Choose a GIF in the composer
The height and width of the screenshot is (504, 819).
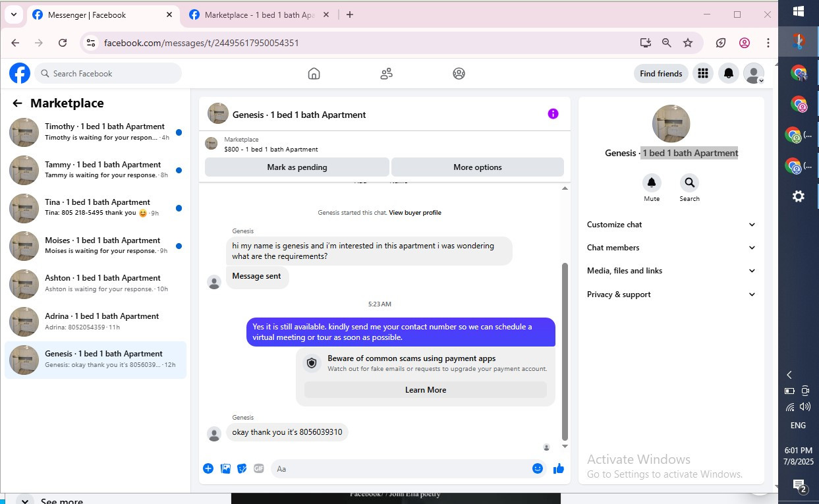[x=259, y=468]
